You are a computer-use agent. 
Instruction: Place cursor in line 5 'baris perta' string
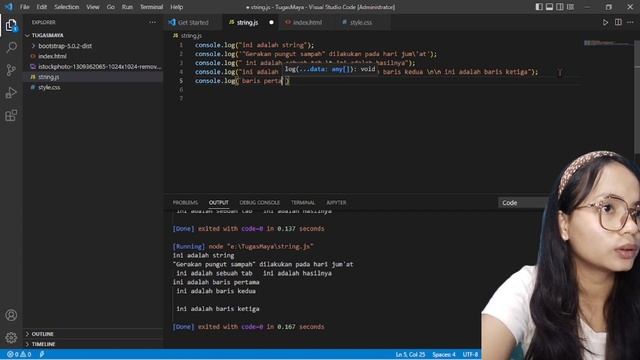[x=262, y=81]
